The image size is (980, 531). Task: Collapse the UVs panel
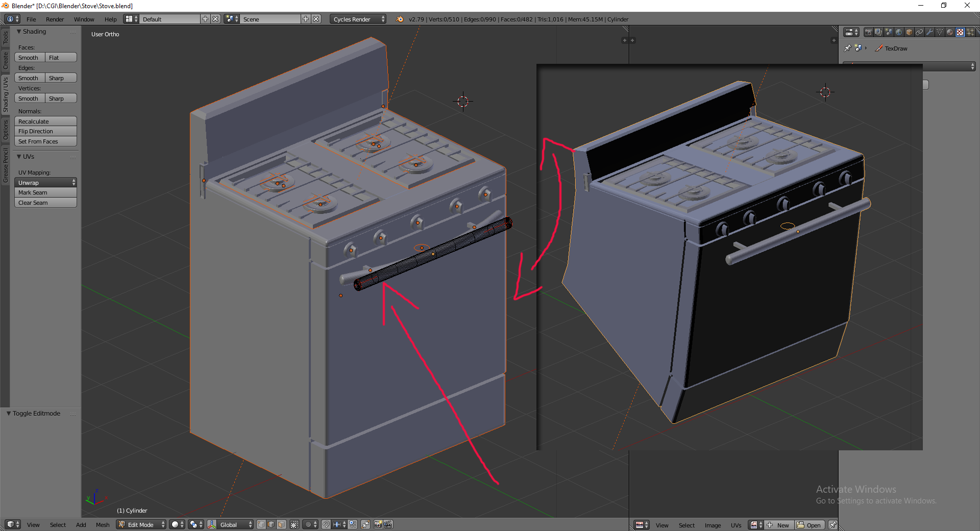(x=19, y=157)
